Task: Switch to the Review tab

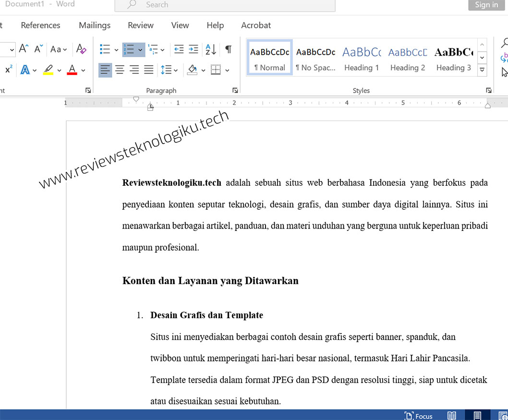Action: [x=141, y=25]
